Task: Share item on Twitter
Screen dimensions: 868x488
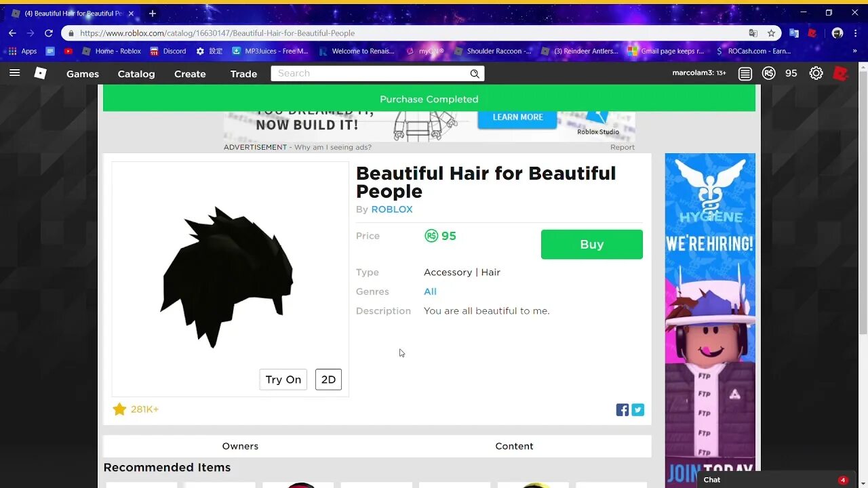Action: point(638,409)
